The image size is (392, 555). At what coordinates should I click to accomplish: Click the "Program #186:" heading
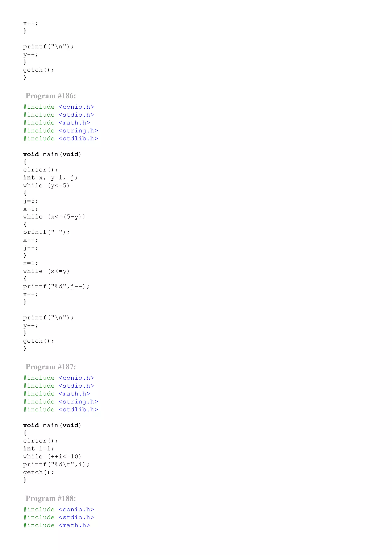pos(51,96)
